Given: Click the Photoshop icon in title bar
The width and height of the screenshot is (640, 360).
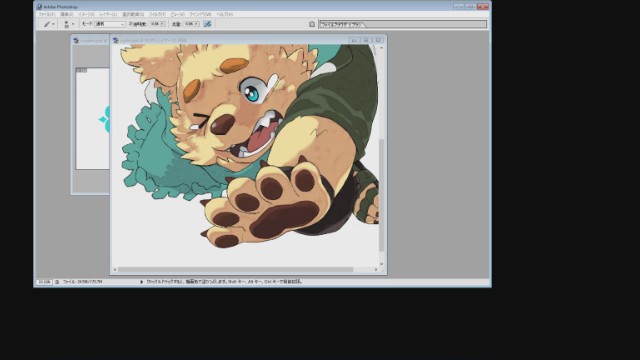Looking at the screenshot, I should [x=39, y=7].
